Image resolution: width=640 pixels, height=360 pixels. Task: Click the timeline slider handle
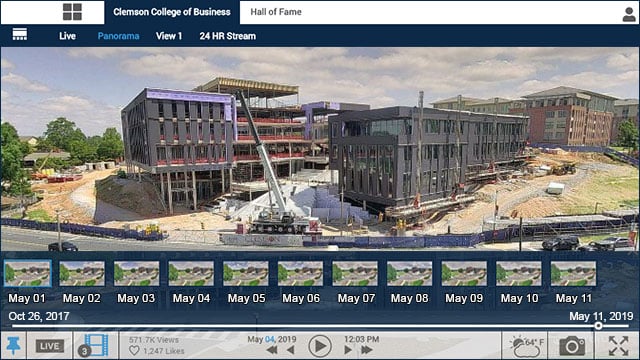[x=598, y=326]
